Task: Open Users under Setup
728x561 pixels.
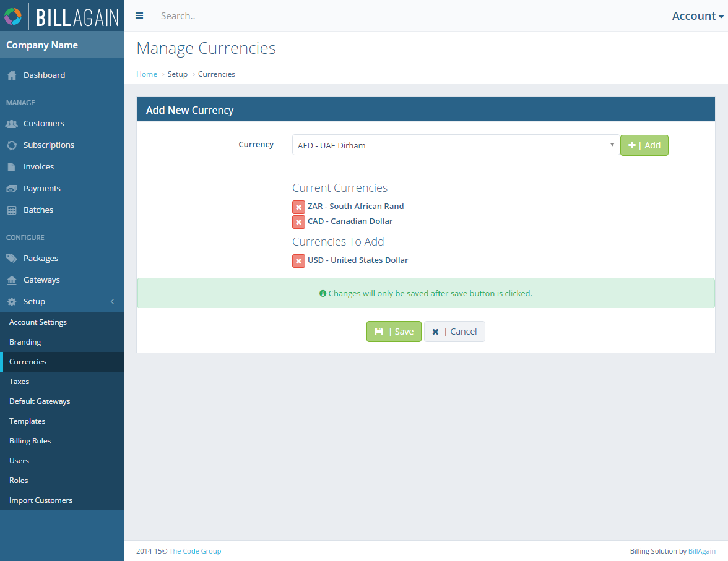Action: pos(62,461)
